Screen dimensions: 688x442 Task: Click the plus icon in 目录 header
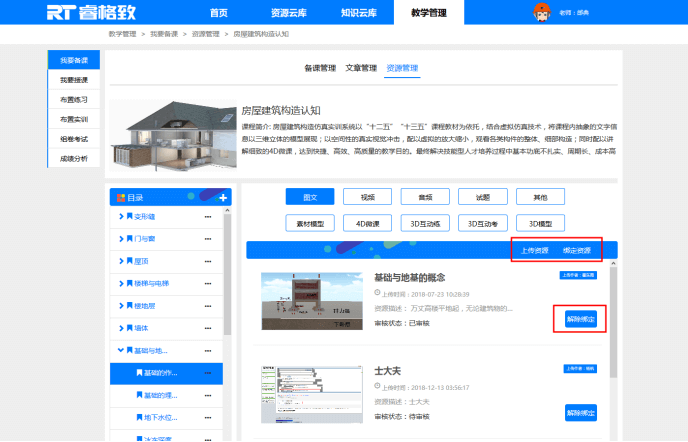pos(222,198)
